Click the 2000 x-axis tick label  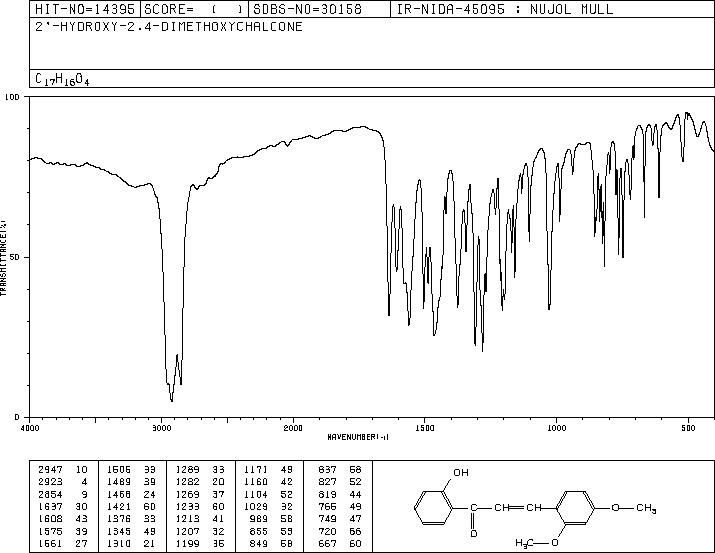click(293, 428)
